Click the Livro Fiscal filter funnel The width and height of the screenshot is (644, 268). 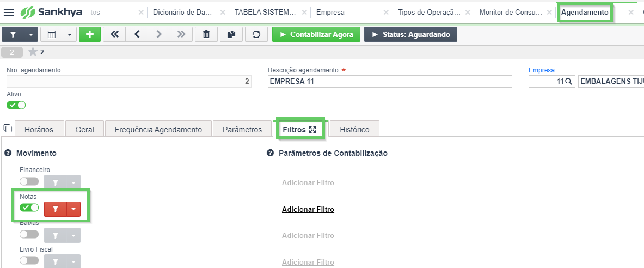56,261
